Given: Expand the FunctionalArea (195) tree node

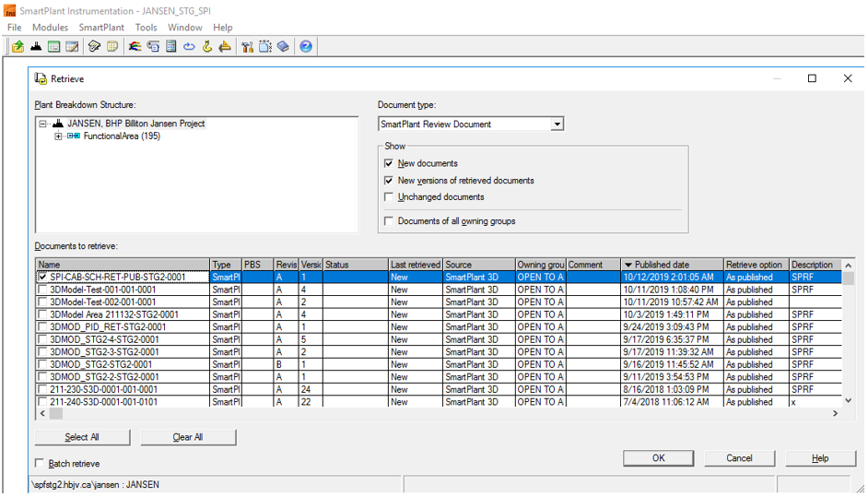Looking at the screenshot, I should [x=58, y=136].
